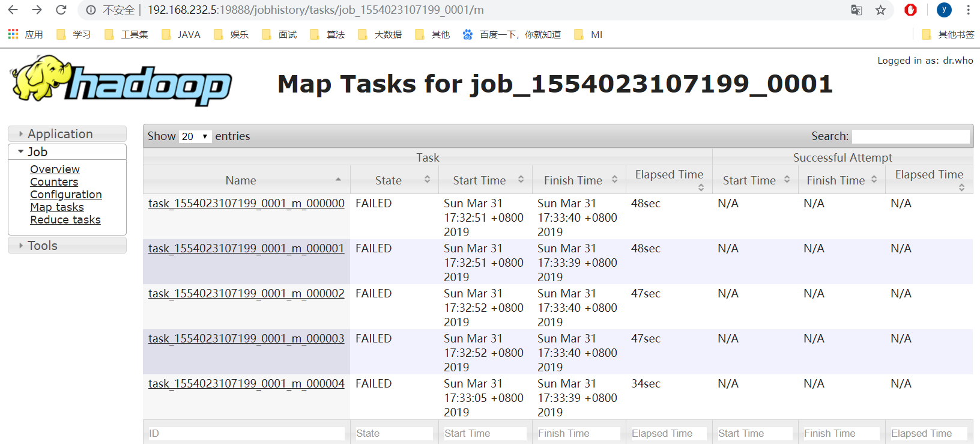Open task_1554023107199_0001_m_000004 details

(x=246, y=383)
